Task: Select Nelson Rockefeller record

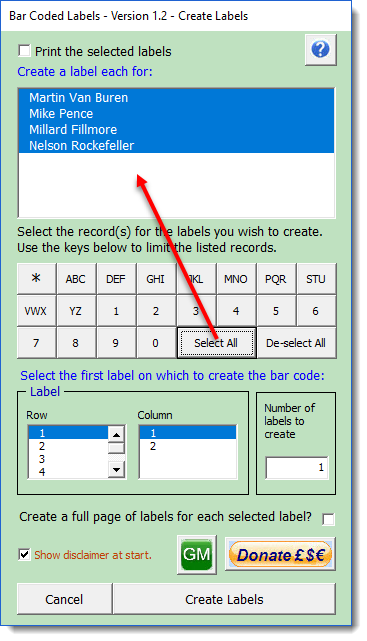Action: click(176, 145)
